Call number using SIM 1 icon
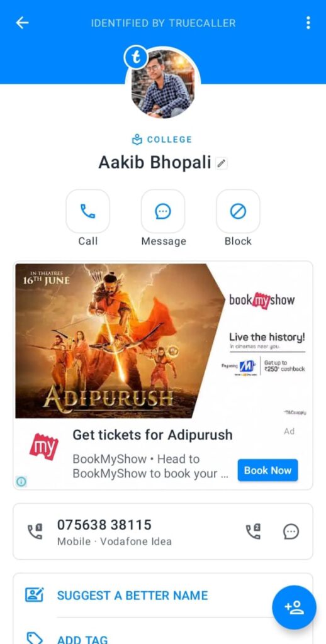326x644 pixels. coord(35,531)
